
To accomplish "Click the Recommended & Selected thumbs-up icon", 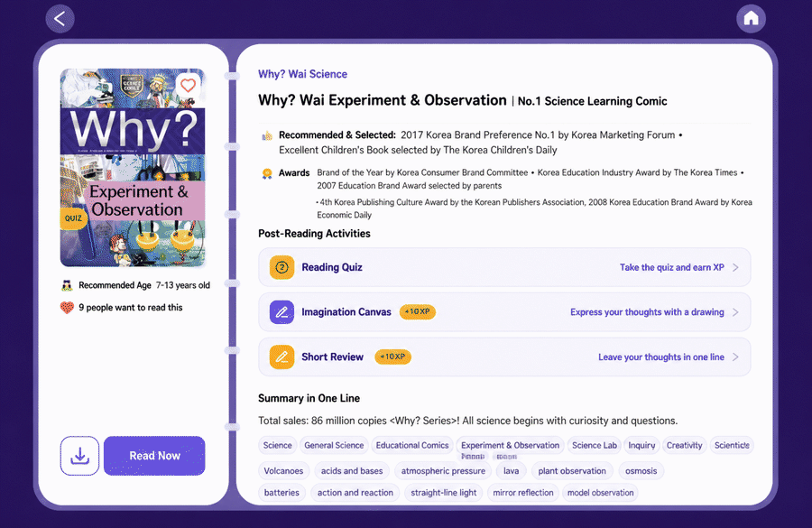I will (x=267, y=135).
